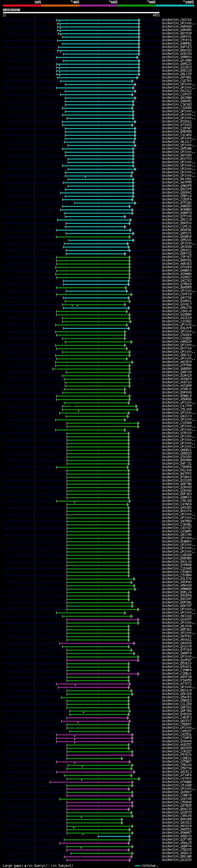This screenshot has width=197, height=868.
Task: Select the hit UniRef100_A9T4B1
Action: coord(177,78)
